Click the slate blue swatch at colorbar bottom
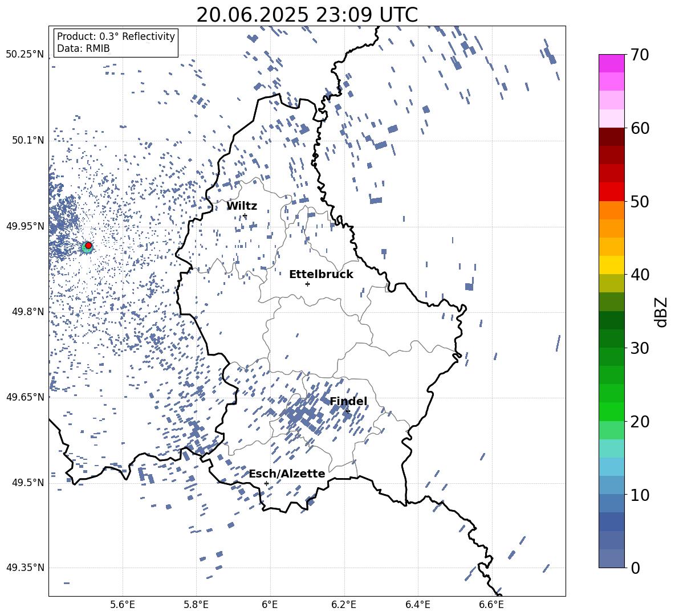The width and height of the screenshot is (675, 616). click(612, 558)
